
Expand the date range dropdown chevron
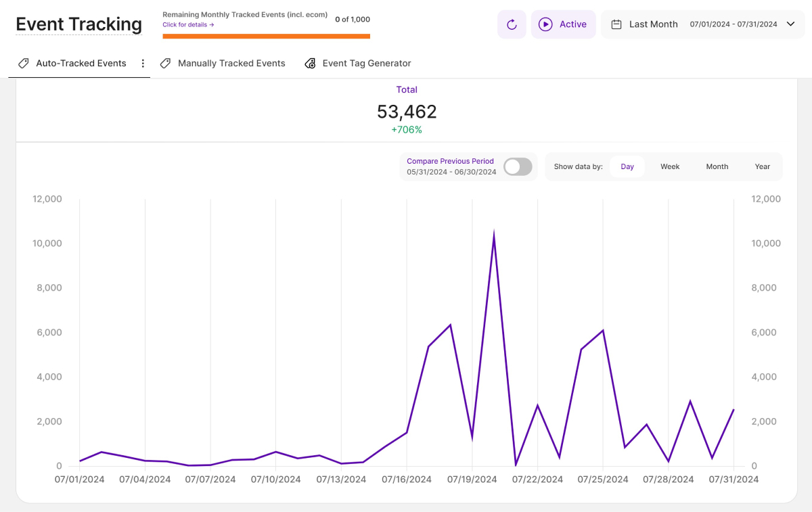pyautogui.click(x=790, y=24)
